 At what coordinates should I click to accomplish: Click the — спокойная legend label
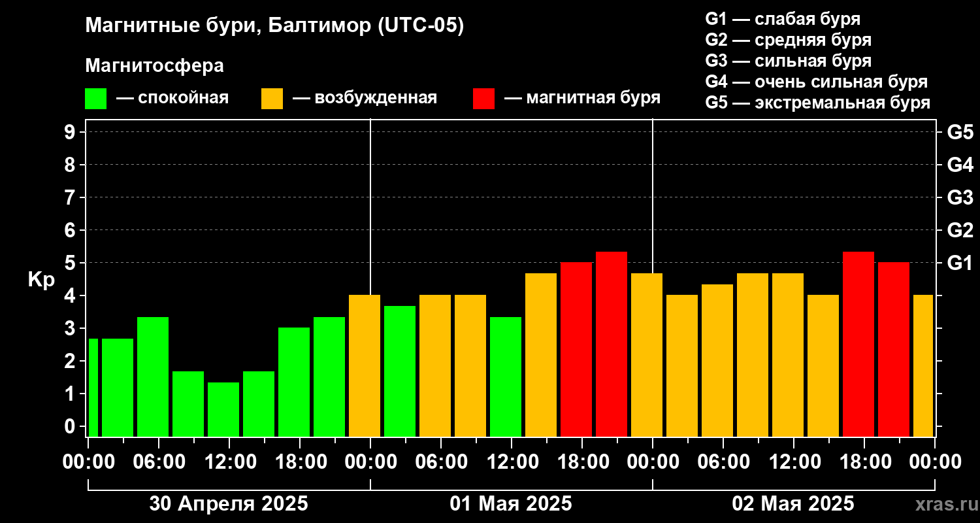[172, 98]
